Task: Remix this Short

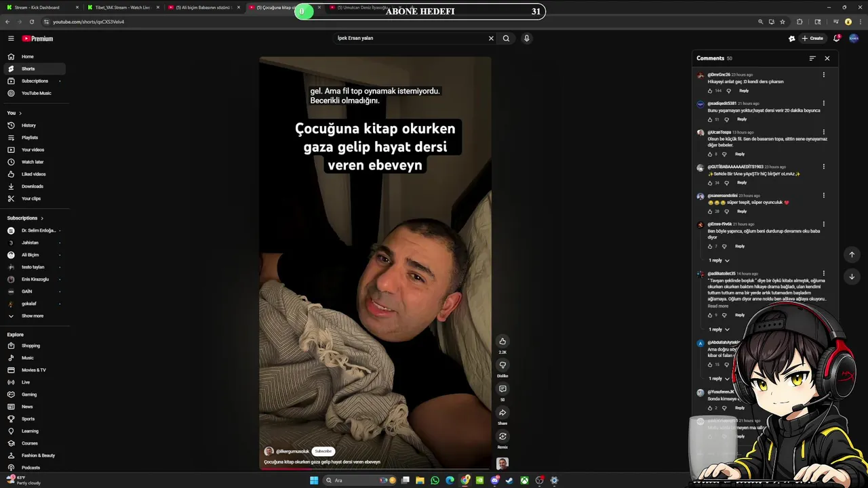Action: pyautogui.click(x=502, y=436)
